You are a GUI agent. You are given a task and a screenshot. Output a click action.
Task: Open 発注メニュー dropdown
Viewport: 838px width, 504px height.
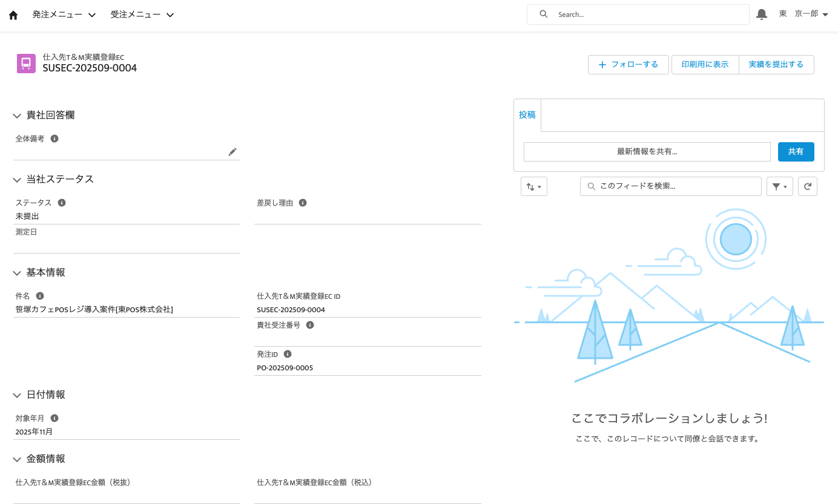[64, 15]
